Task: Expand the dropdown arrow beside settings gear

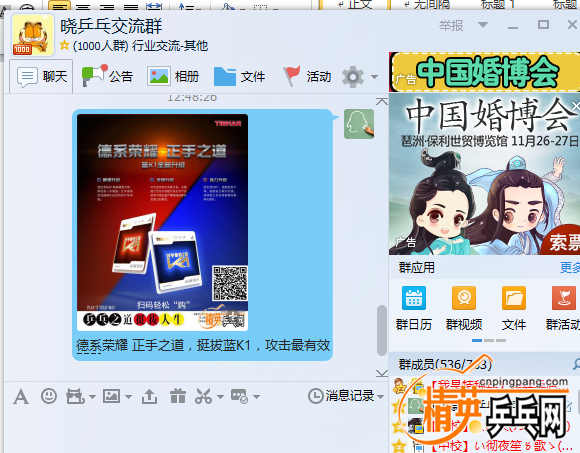Action: pos(374,77)
